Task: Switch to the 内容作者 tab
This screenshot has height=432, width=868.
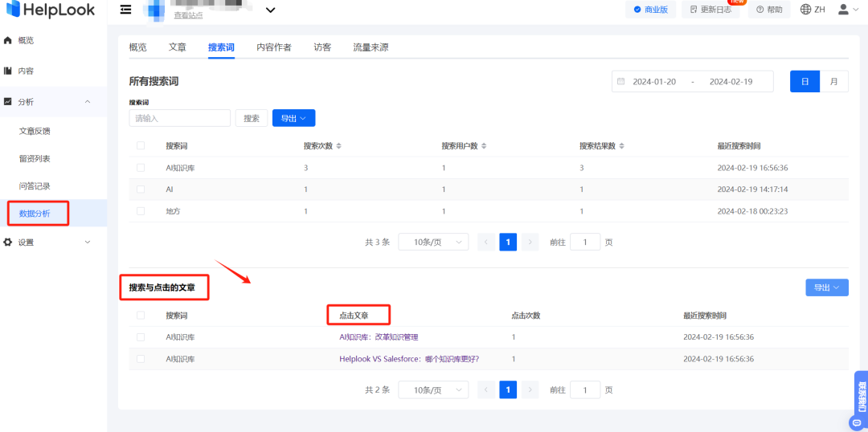Action: [274, 47]
